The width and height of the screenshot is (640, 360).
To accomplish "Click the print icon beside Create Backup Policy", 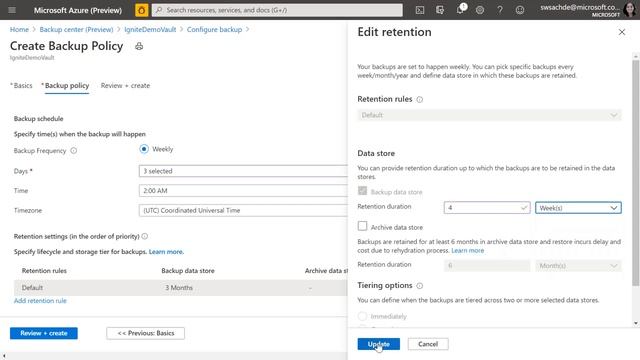I will point(139,46).
